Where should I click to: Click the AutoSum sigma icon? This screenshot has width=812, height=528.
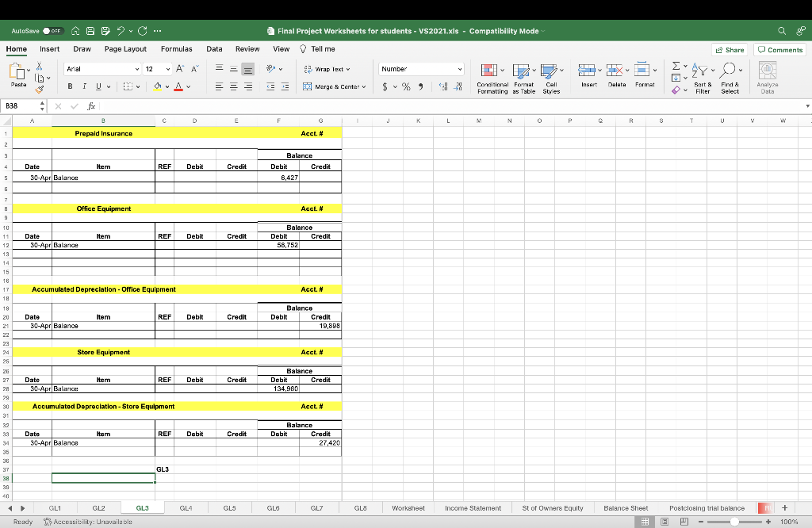[676, 67]
